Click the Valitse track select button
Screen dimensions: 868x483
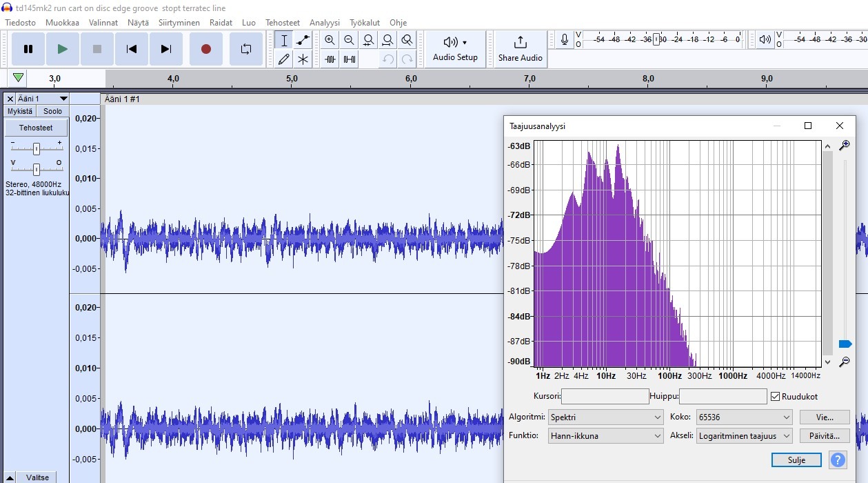pyautogui.click(x=37, y=477)
